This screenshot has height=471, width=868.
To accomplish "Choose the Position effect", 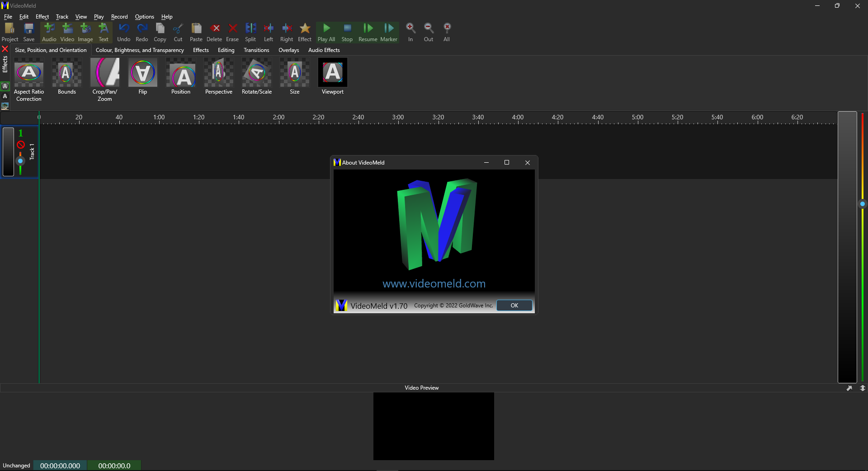I will pos(181,76).
